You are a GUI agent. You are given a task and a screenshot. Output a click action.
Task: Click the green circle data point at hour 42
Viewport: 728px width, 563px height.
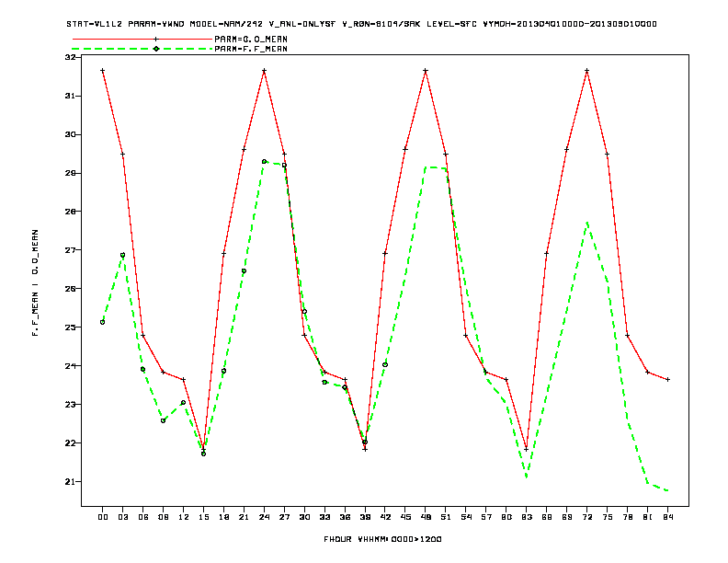point(385,365)
